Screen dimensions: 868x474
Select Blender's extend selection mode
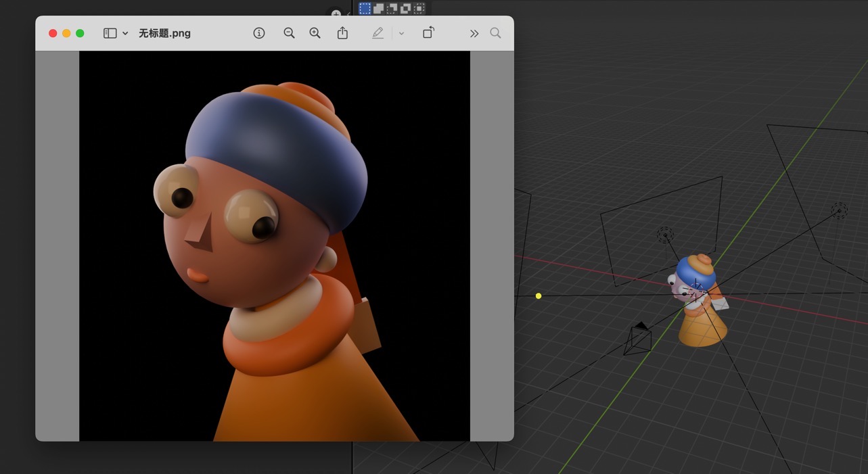[378, 8]
